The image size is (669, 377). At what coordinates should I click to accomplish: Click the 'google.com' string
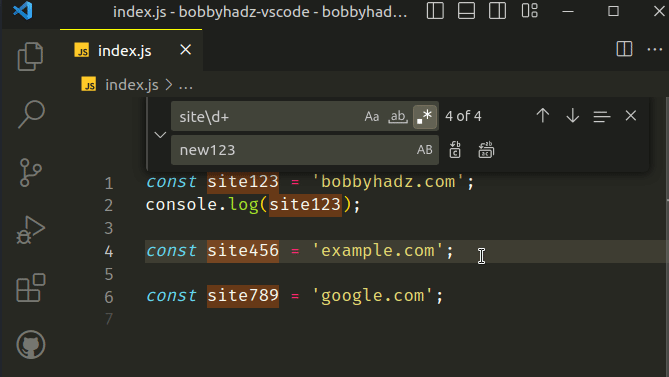pyautogui.click(x=372, y=296)
